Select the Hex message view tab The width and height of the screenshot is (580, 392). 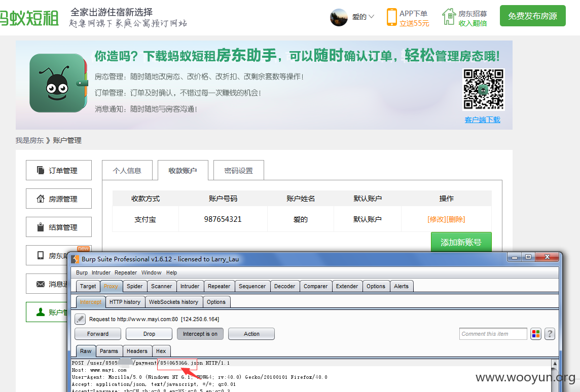coord(161,351)
